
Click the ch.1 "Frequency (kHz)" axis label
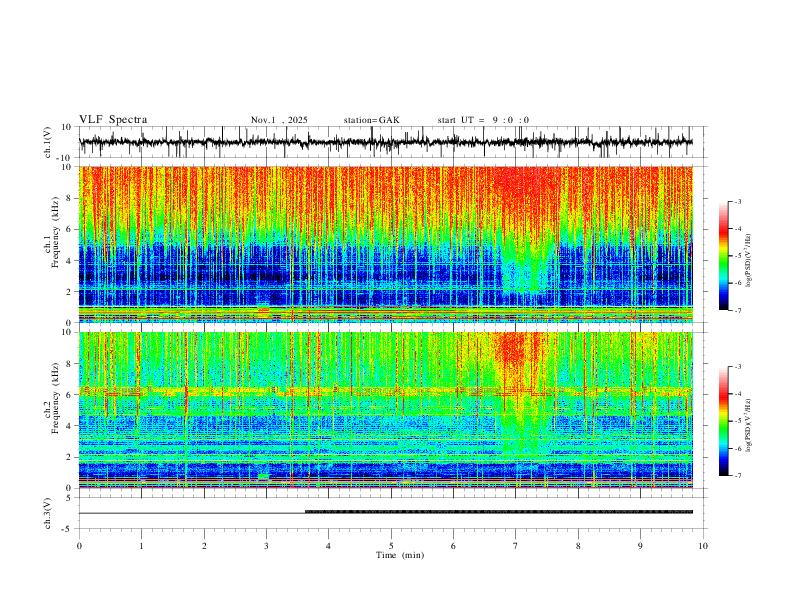click(x=56, y=233)
